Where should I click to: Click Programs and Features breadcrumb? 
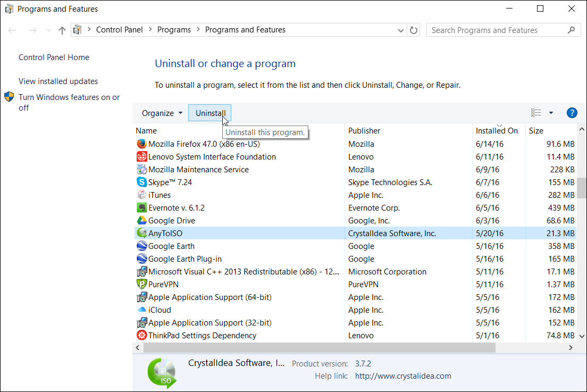pos(245,30)
